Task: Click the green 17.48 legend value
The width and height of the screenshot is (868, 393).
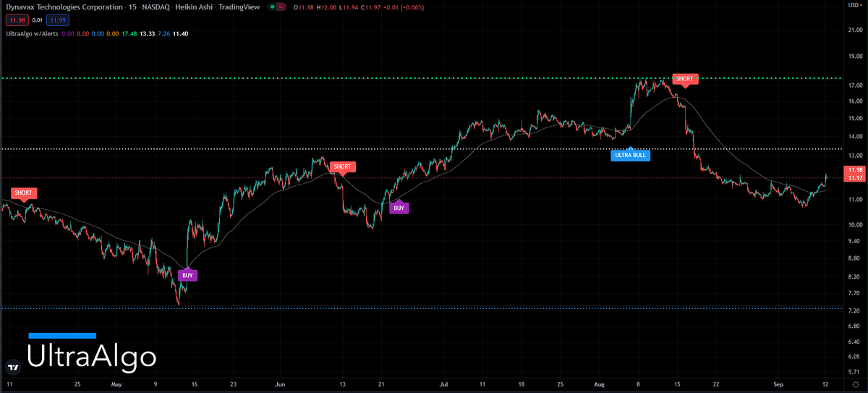Action: [129, 33]
